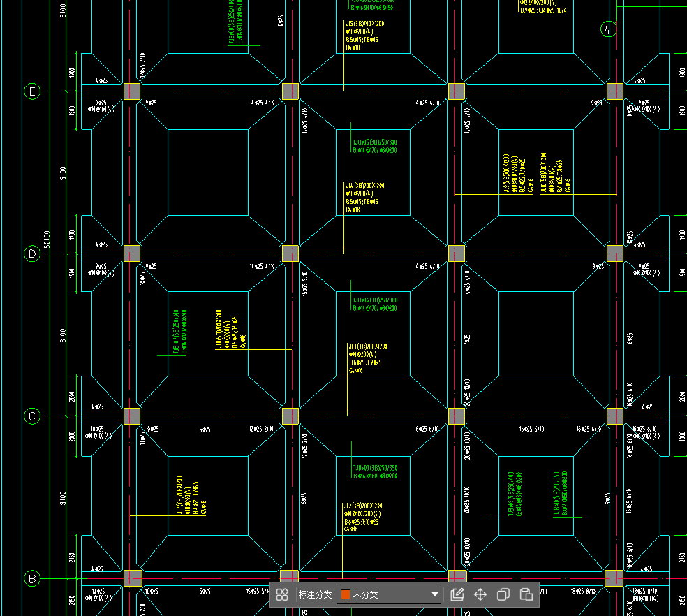Screen dimensions: 687x616
Task: Open the 未分类 category dropdown
Action: coord(389,594)
